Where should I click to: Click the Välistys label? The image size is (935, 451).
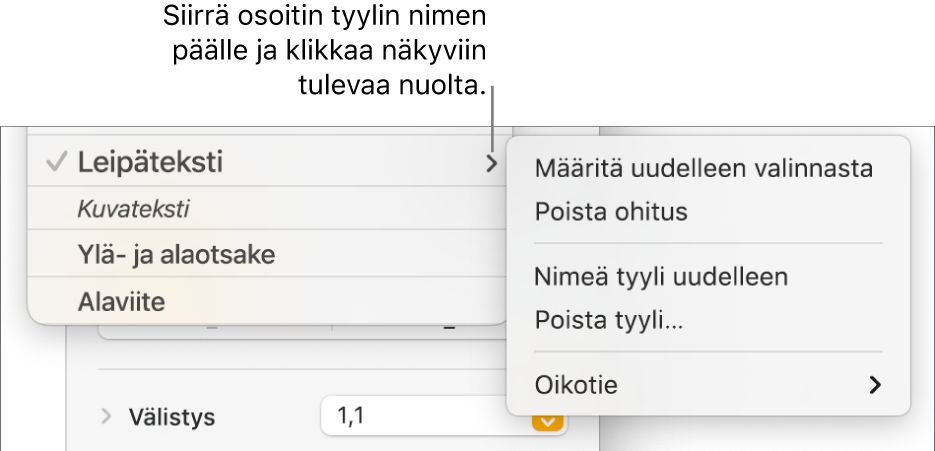[171, 417]
